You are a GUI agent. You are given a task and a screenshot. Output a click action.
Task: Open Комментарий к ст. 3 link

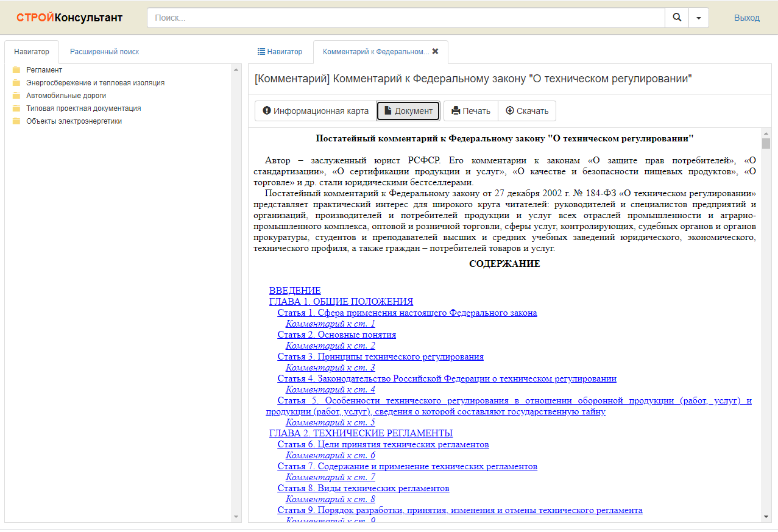(330, 367)
